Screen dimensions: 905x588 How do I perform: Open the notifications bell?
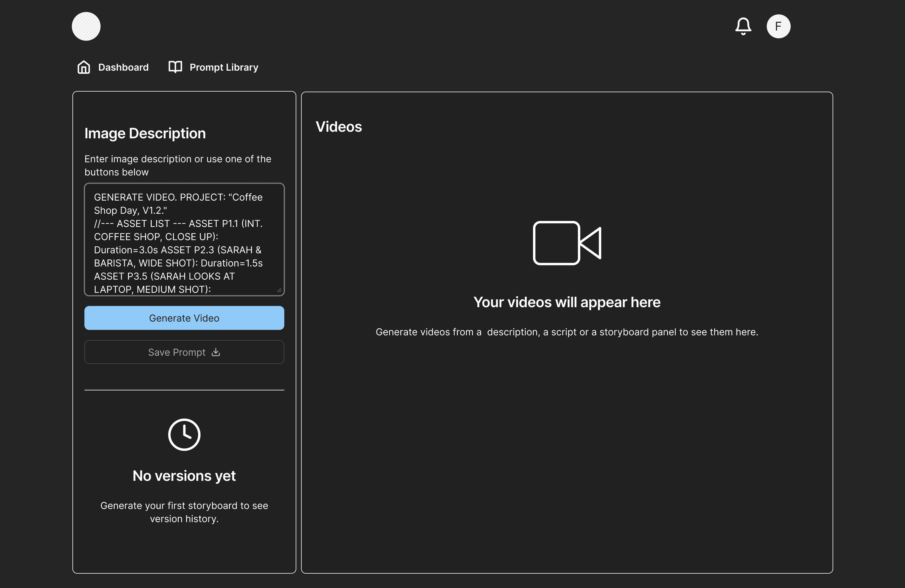[x=742, y=26]
